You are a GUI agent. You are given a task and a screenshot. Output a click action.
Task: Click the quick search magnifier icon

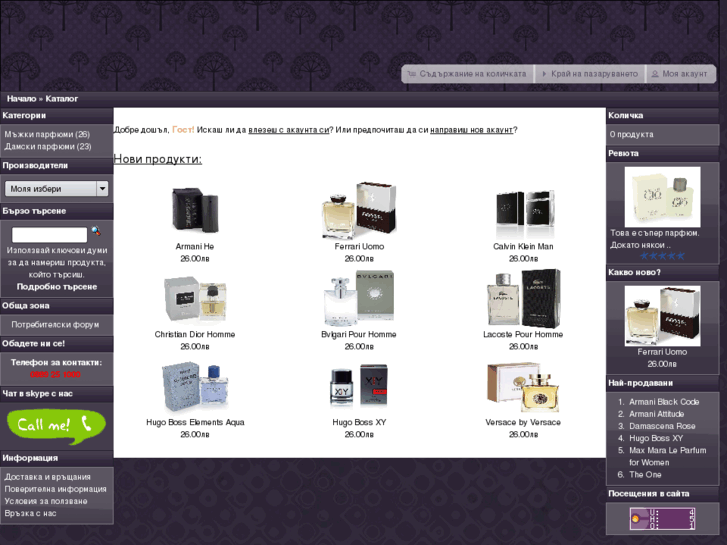96,231
